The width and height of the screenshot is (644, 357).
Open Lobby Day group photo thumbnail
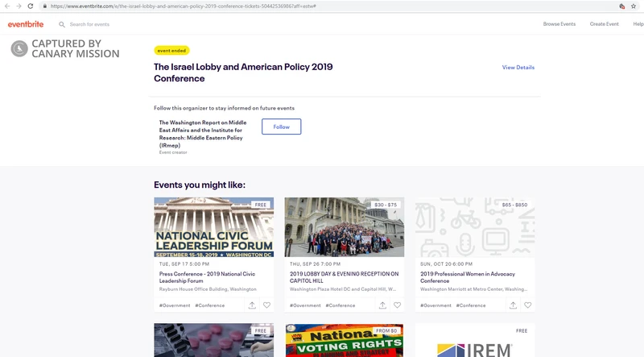click(345, 227)
